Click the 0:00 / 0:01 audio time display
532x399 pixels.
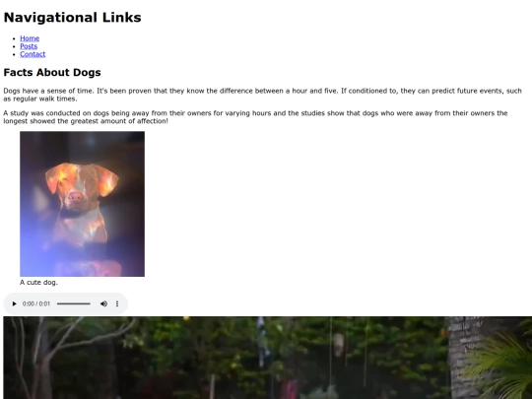tap(36, 303)
